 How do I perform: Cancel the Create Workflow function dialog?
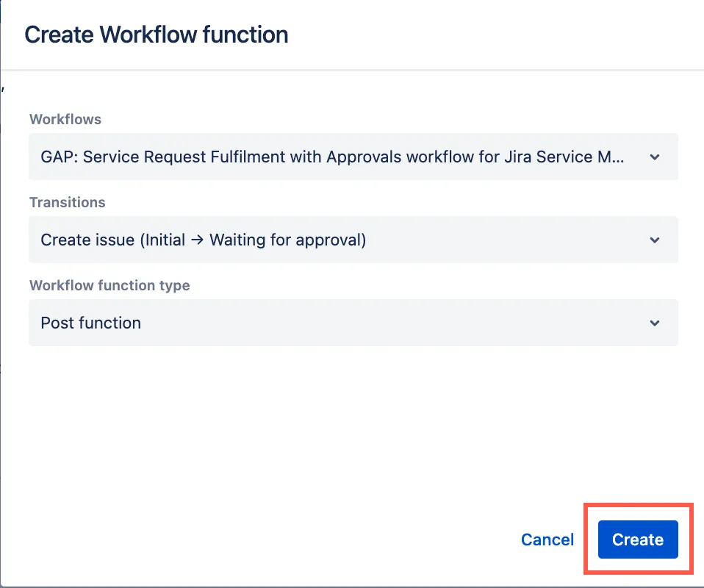coord(547,539)
